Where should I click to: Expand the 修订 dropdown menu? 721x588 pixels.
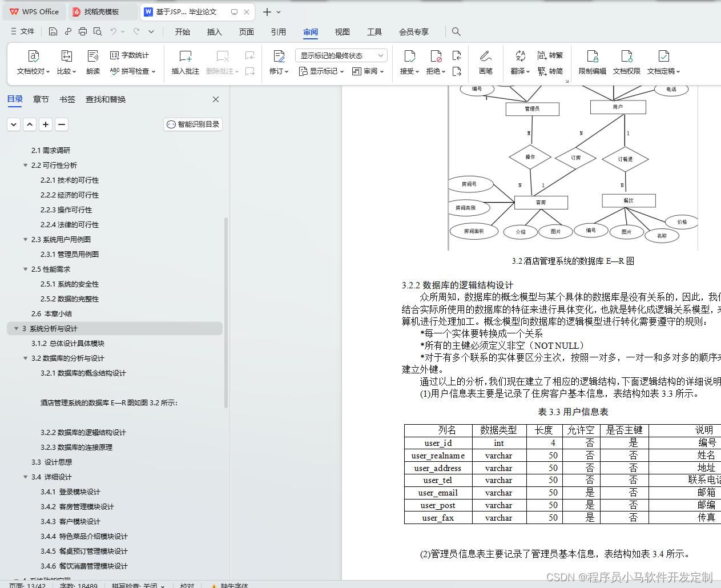[287, 71]
